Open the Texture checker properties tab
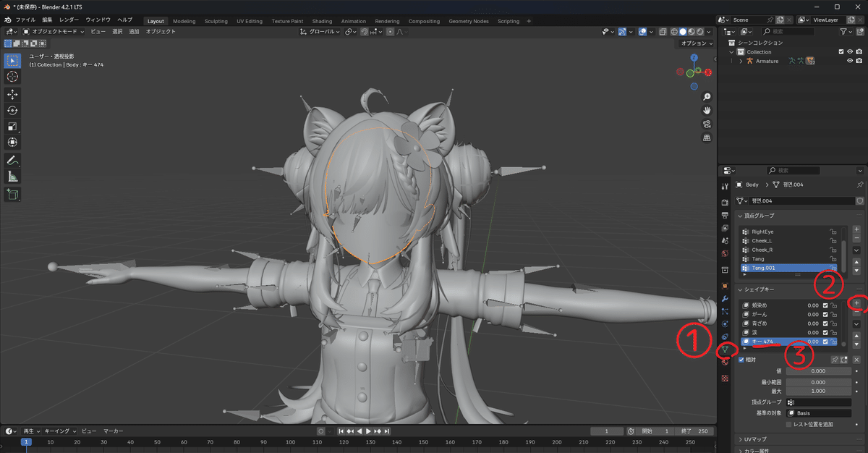This screenshot has height=453, width=868. click(x=725, y=378)
